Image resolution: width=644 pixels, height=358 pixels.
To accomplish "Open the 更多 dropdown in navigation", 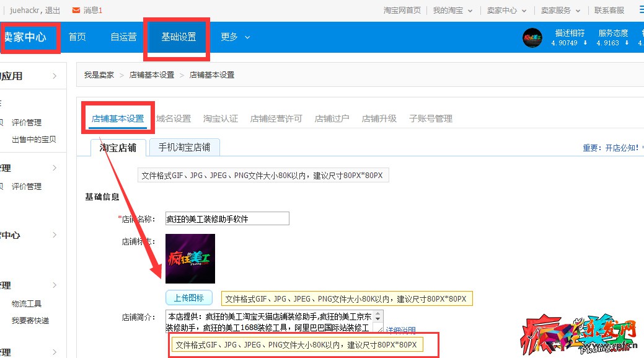I will tap(236, 37).
